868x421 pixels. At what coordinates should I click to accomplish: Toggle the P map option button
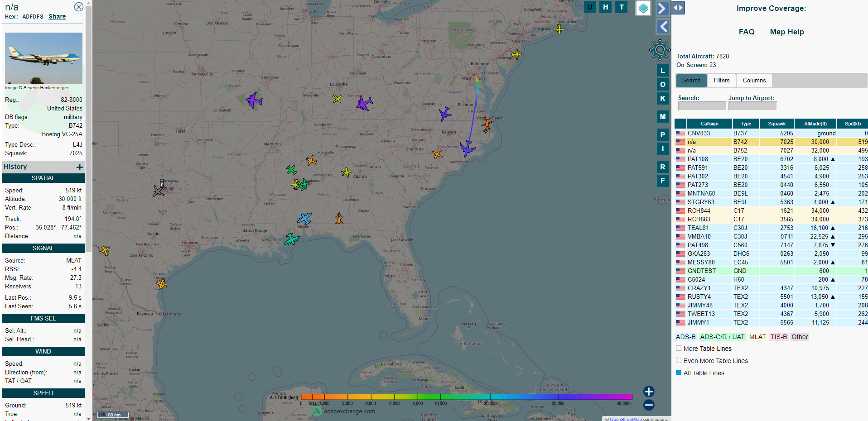(x=663, y=135)
